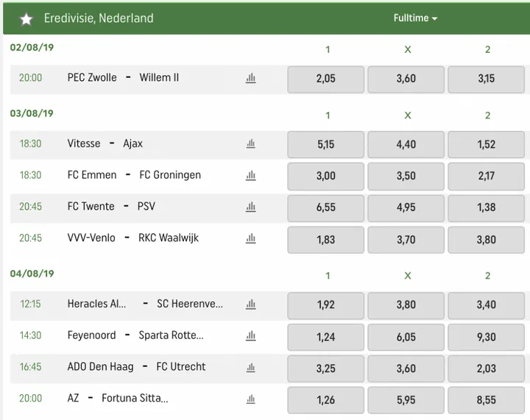
Task: Choose VVV-Venlo home win odds 1,83
Action: (x=325, y=239)
